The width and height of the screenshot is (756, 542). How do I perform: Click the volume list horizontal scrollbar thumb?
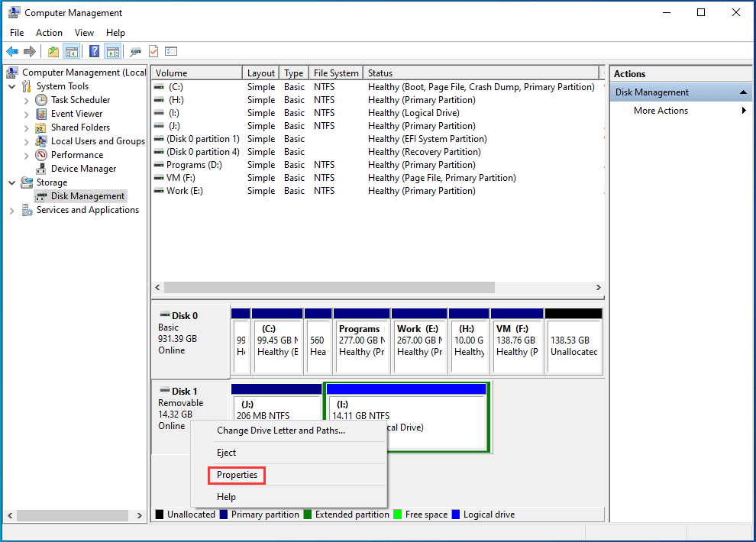point(329,288)
